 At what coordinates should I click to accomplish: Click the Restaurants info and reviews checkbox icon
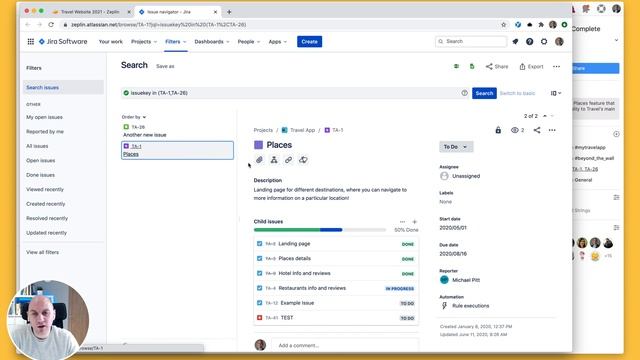coord(259,288)
